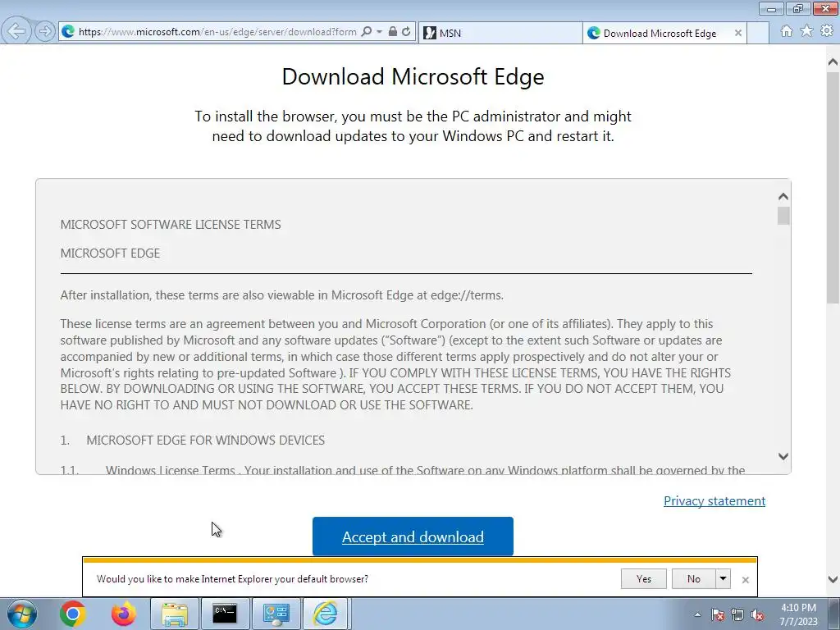
Task: Click the Edge site icon in address bar
Action: [x=68, y=32]
